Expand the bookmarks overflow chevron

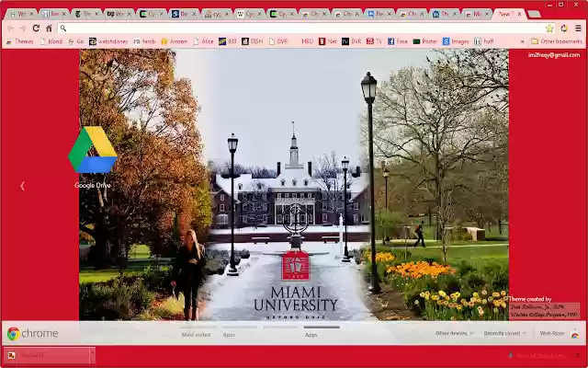tap(523, 41)
